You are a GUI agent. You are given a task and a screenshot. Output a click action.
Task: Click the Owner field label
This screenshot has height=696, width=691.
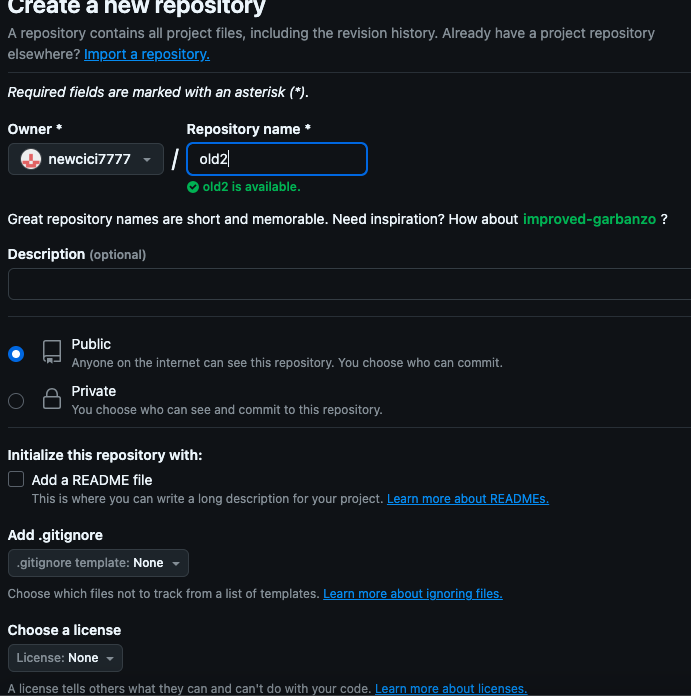tap(35, 129)
